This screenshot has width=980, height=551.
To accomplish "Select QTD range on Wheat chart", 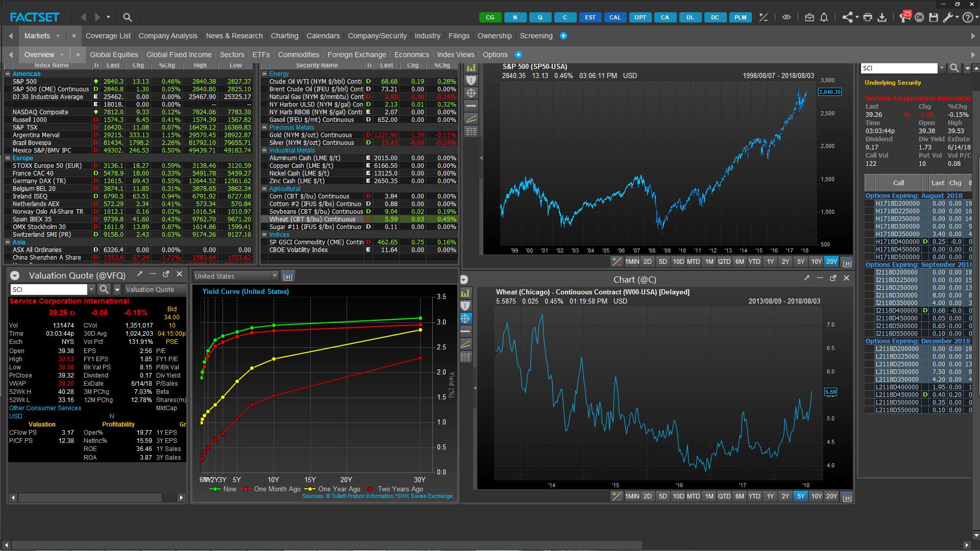I will pyautogui.click(x=724, y=496).
